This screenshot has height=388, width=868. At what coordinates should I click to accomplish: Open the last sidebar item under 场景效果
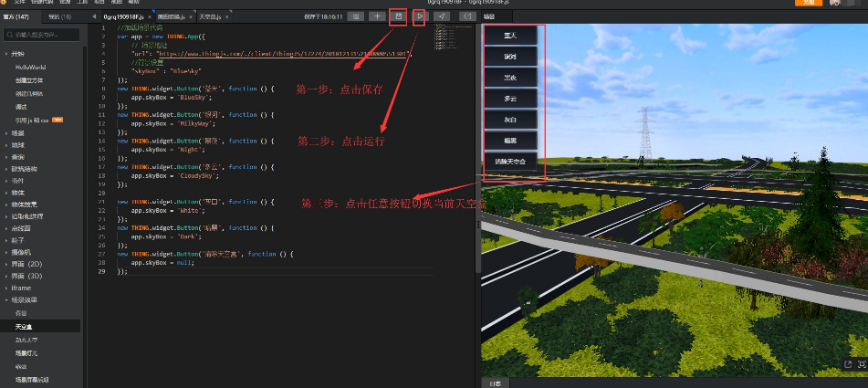coord(32,380)
